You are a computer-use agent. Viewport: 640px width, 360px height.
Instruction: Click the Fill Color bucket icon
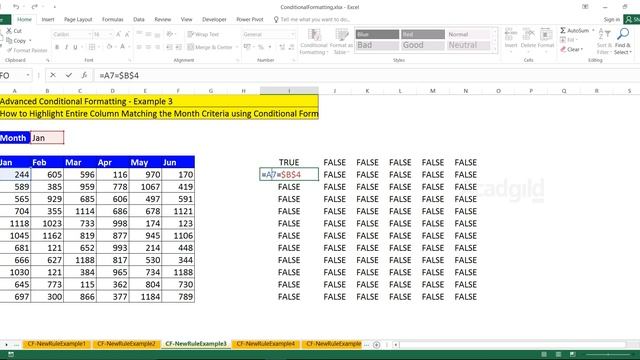(109, 47)
